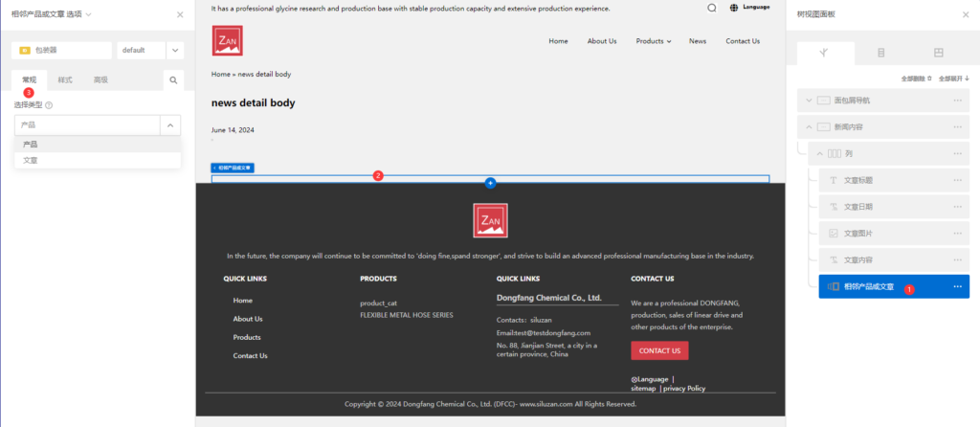Switch to the 高级 tab

coord(100,80)
